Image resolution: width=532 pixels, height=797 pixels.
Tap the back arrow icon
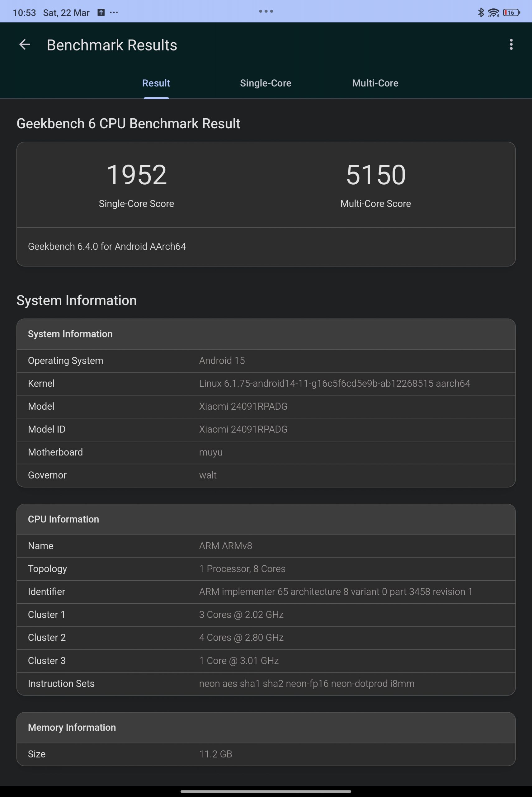[x=24, y=45]
